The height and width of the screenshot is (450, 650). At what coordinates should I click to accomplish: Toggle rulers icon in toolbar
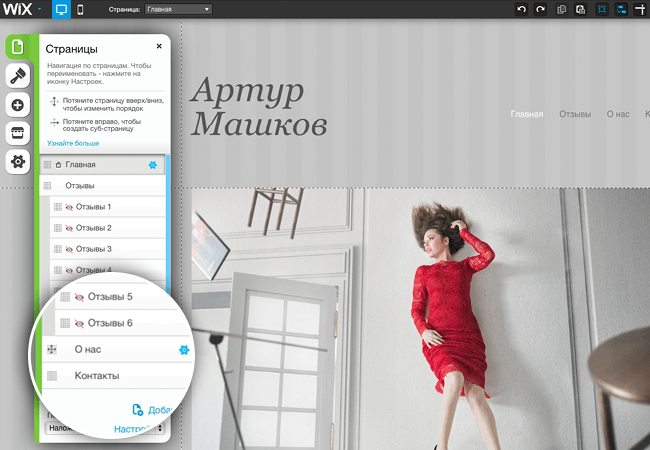640,9
